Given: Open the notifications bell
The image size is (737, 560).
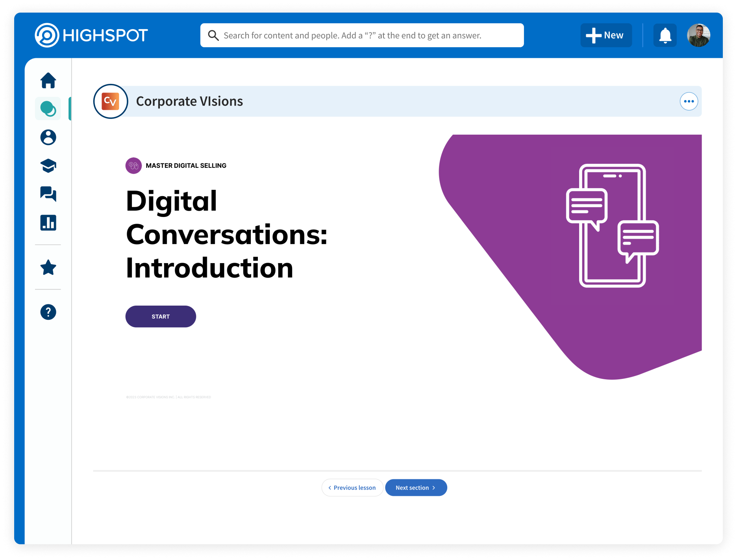Looking at the screenshot, I should 665,35.
